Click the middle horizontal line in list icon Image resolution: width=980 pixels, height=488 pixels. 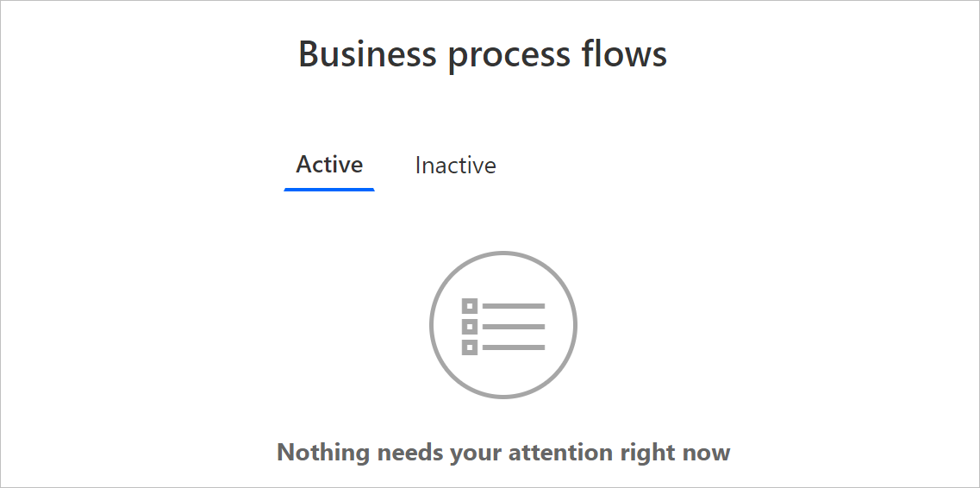(514, 327)
